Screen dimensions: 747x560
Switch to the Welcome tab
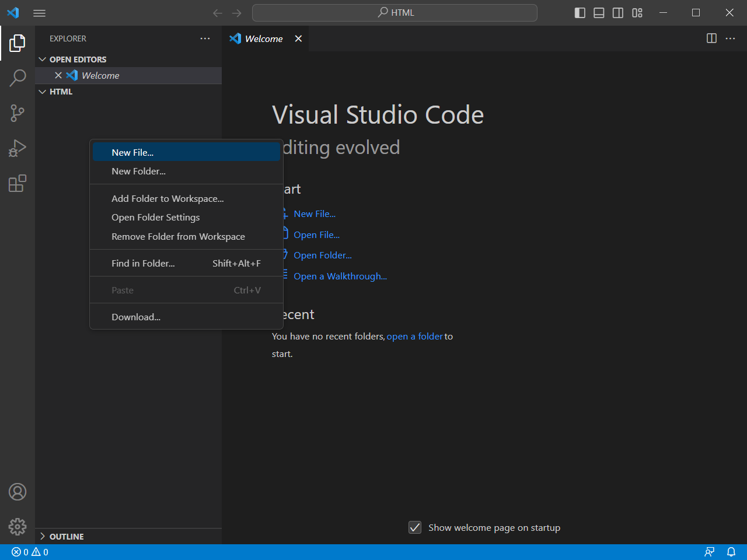click(x=264, y=38)
